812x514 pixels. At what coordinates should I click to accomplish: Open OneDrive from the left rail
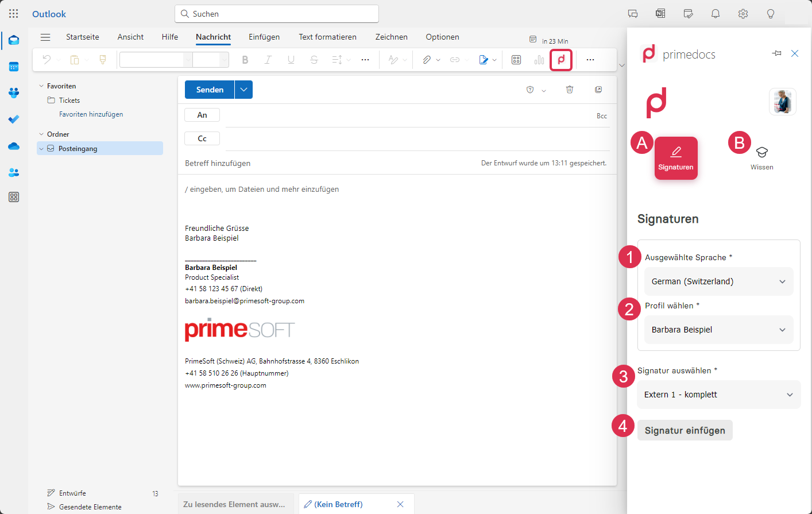(x=14, y=146)
